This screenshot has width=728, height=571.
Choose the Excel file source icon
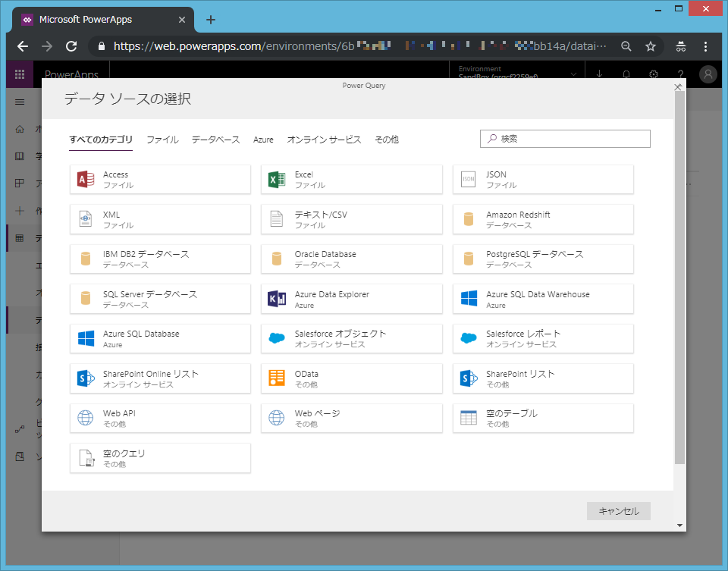click(x=277, y=179)
